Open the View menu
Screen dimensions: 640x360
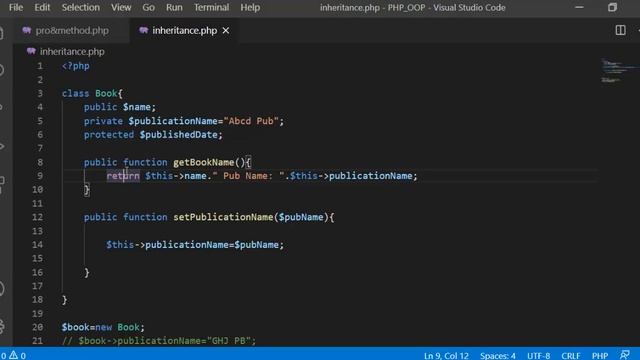pyautogui.click(x=121, y=7)
